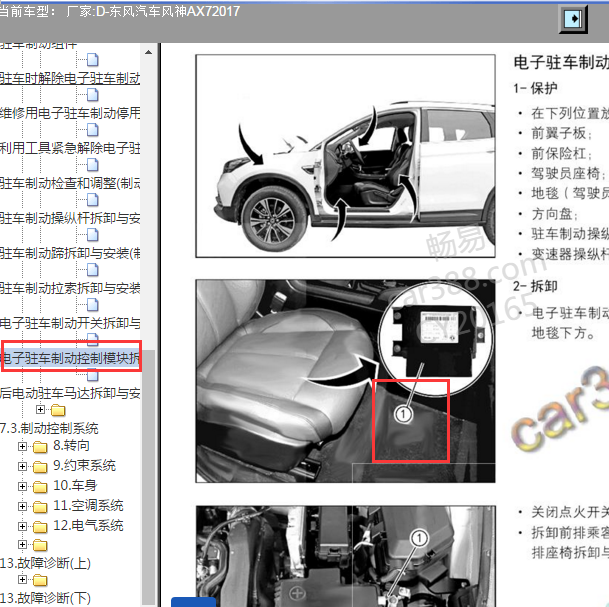Image resolution: width=609 pixels, height=607 pixels.
Task: Expand the 13.故障诊断(下) tree node
Action: click(x=22, y=580)
